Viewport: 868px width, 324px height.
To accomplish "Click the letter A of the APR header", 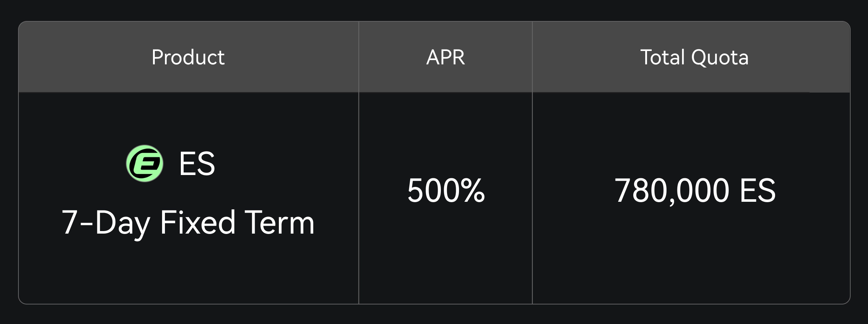I will (432, 57).
